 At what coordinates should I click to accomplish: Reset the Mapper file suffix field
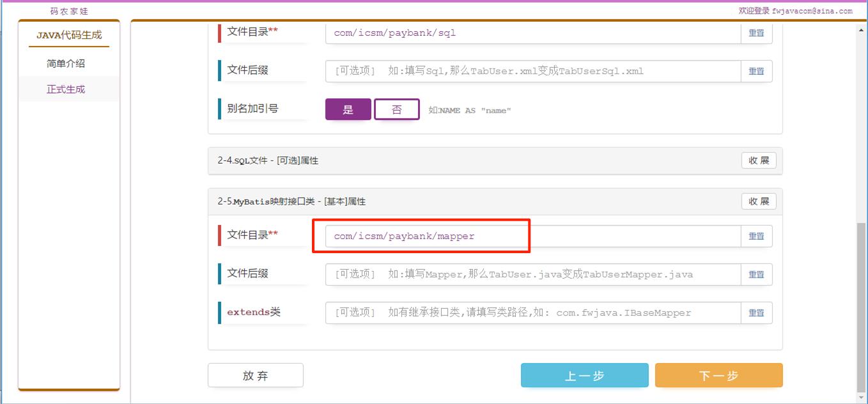click(756, 274)
